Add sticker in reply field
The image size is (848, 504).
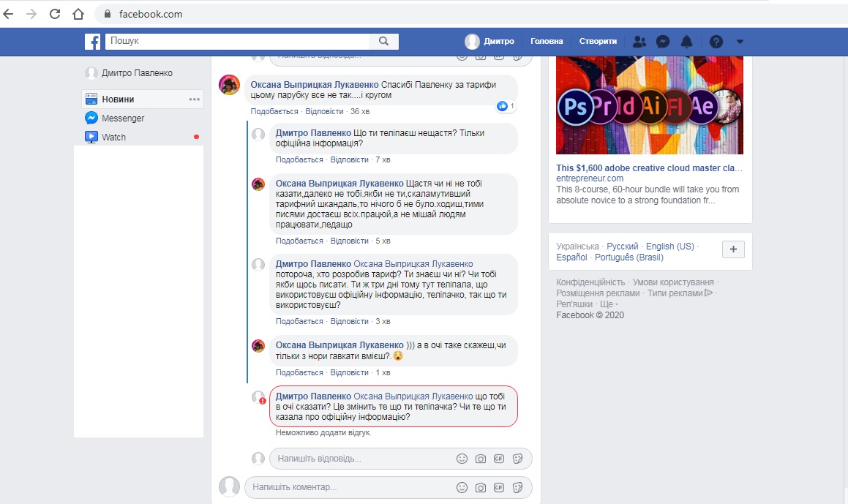(517, 459)
